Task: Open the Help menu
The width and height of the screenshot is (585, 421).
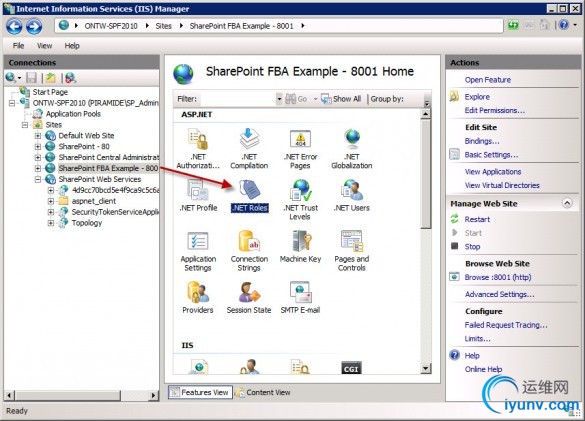Action: (x=72, y=46)
